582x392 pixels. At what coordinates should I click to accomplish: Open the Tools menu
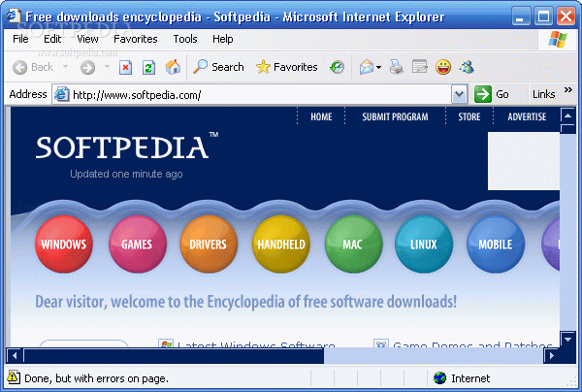(185, 39)
